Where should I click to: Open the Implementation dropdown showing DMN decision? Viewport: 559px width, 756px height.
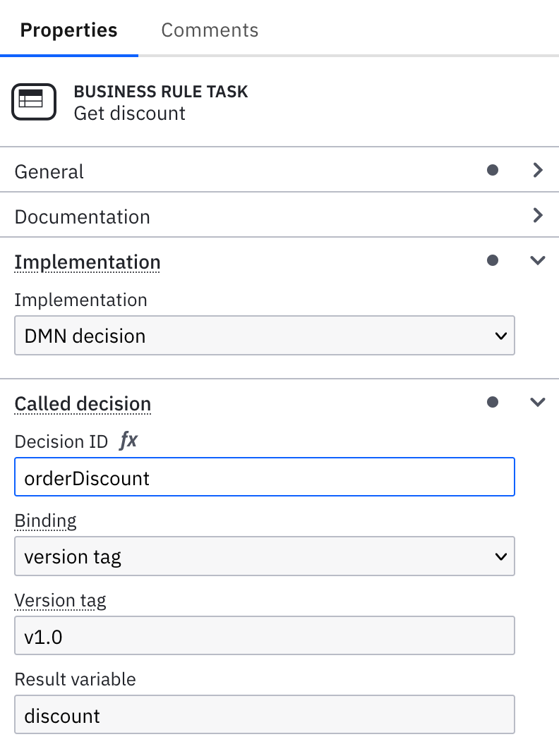[265, 336]
